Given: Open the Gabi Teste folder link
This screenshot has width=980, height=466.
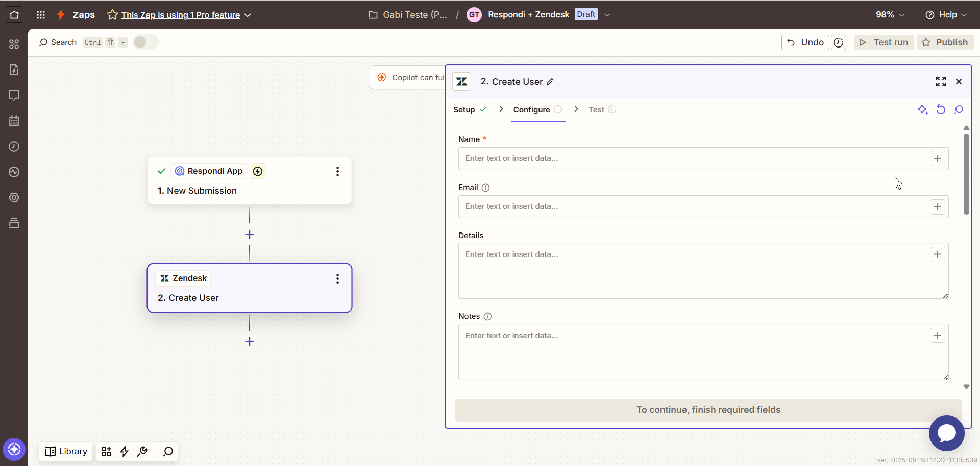Looking at the screenshot, I should coord(408,15).
